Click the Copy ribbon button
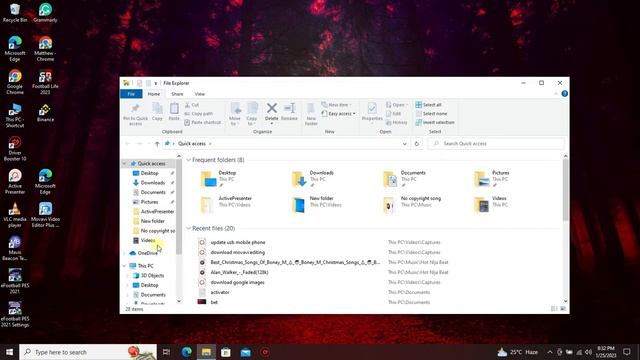Viewport: 640px width, 360px height. coord(157,111)
